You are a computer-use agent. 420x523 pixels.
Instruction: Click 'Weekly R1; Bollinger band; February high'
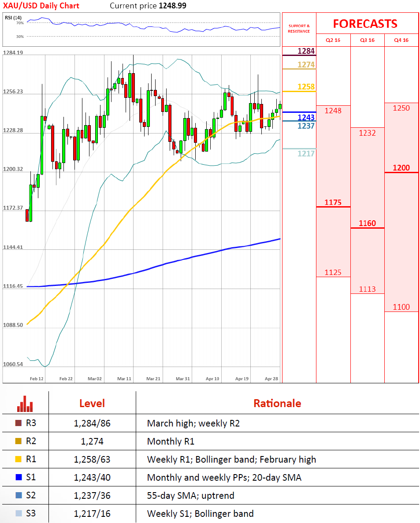click(x=231, y=459)
